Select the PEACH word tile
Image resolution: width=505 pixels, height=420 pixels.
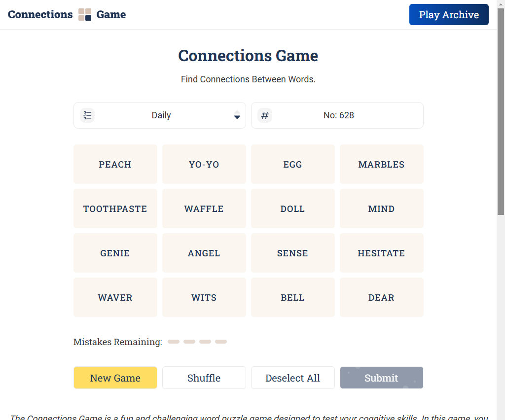(x=115, y=164)
